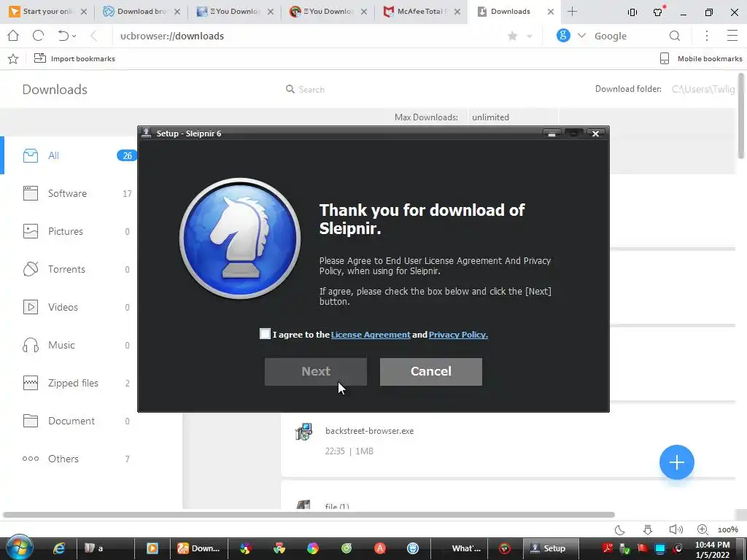Click the zoom plus icon in status bar
This screenshot has width=747, height=560.
pos(703,529)
